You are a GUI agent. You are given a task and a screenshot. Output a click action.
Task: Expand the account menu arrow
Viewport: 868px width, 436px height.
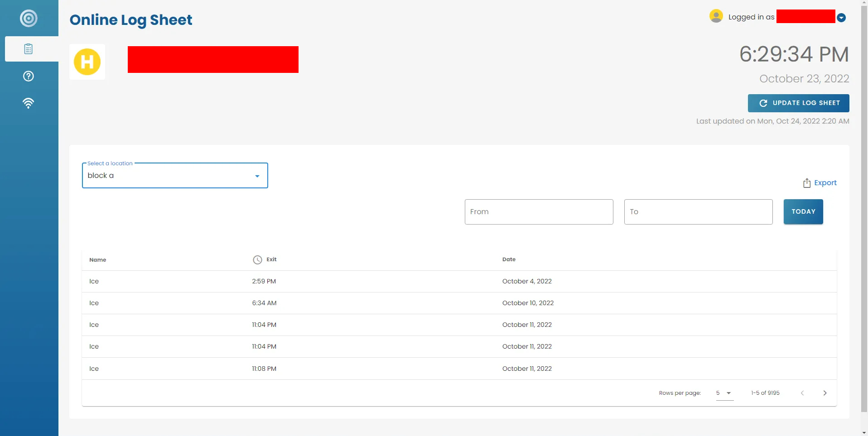[x=841, y=18]
